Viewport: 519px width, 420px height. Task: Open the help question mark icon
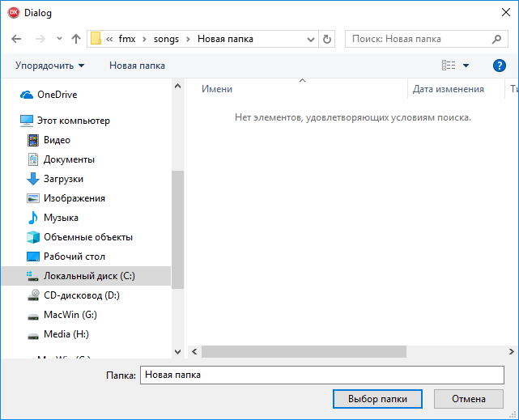[499, 66]
